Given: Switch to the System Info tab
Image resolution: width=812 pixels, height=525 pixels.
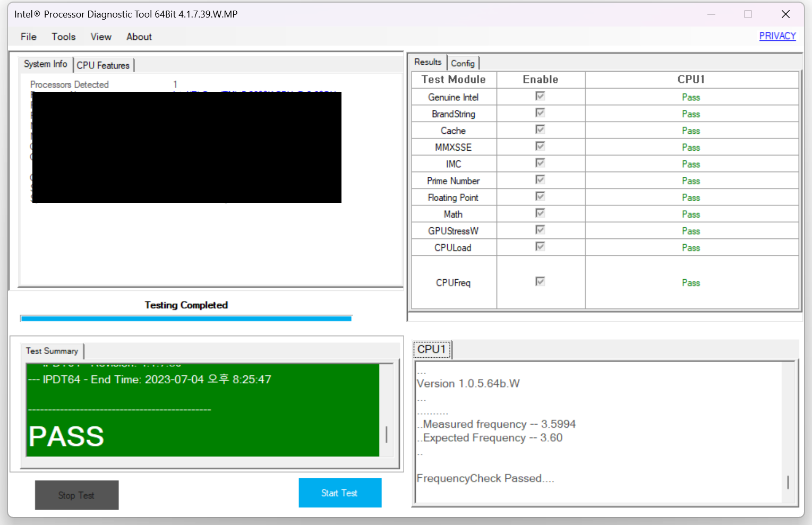Looking at the screenshot, I should tap(46, 64).
